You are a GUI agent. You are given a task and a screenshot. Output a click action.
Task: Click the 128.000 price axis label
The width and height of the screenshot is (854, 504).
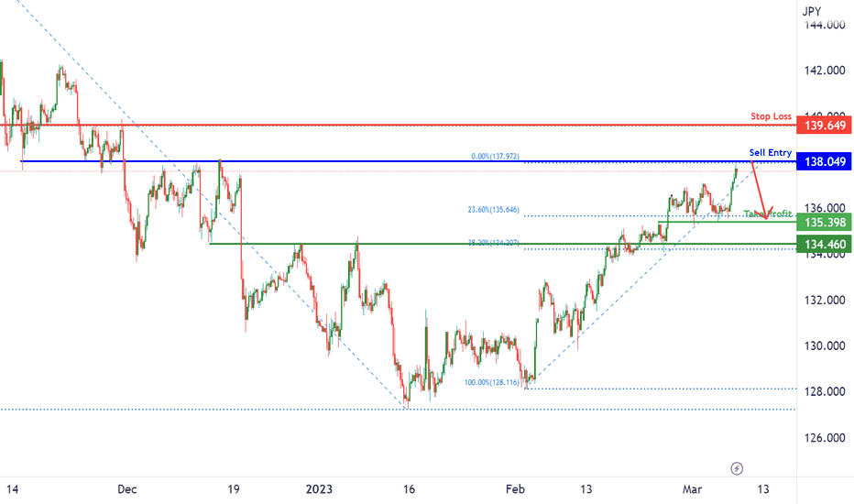click(x=825, y=392)
